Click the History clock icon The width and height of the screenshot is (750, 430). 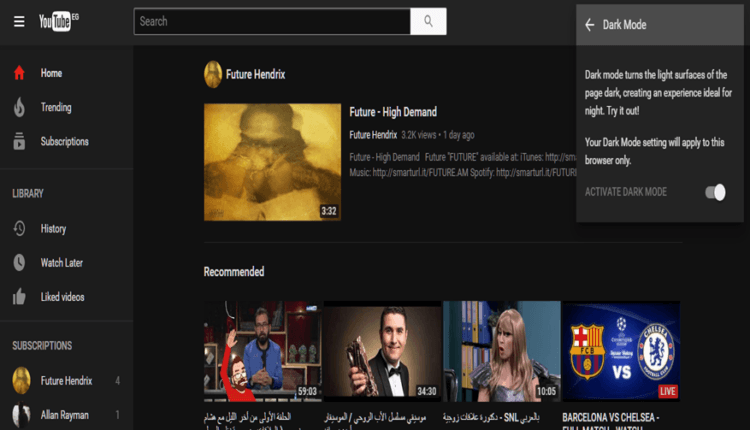pyautogui.click(x=19, y=229)
